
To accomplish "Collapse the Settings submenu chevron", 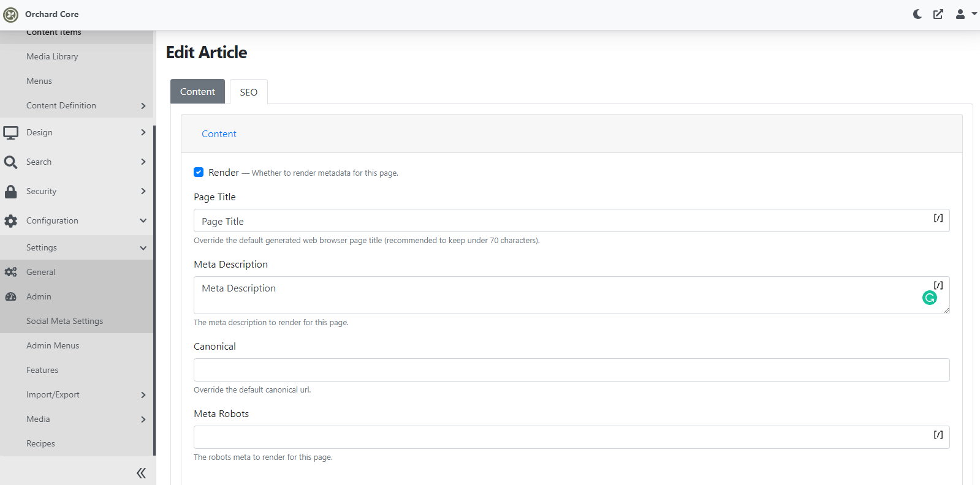I will (x=143, y=248).
